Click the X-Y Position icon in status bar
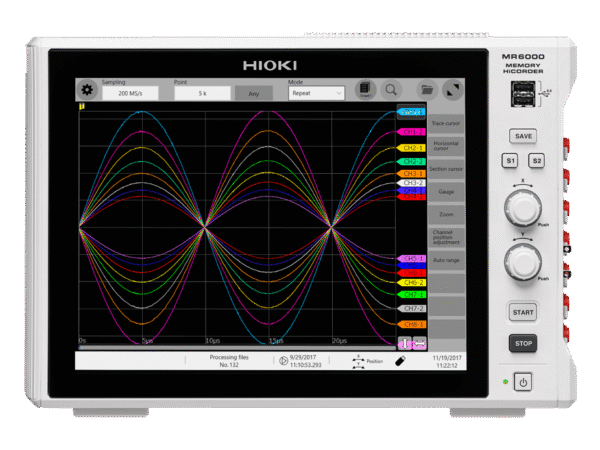This screenshot has width=600, height=450. tap(358, 361)
